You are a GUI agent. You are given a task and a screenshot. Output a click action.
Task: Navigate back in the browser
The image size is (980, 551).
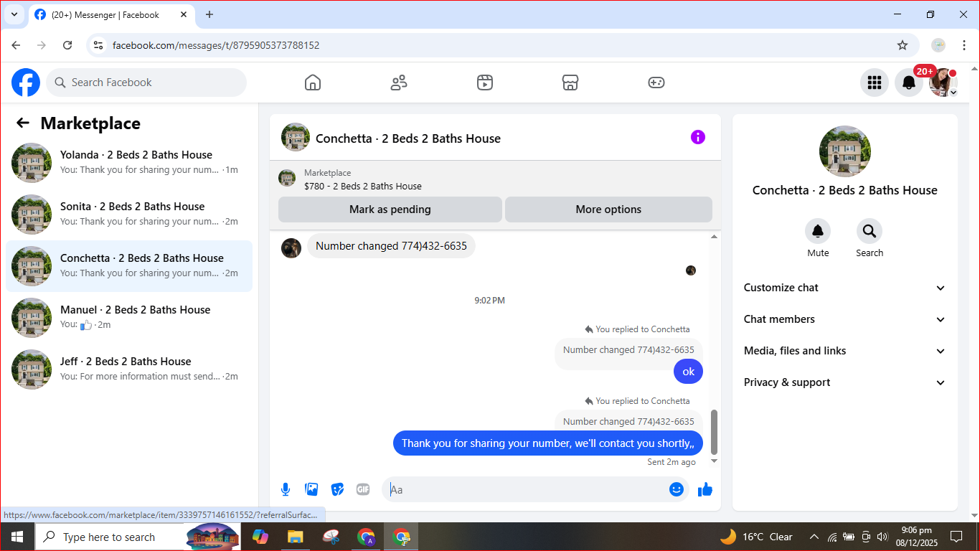16,45
